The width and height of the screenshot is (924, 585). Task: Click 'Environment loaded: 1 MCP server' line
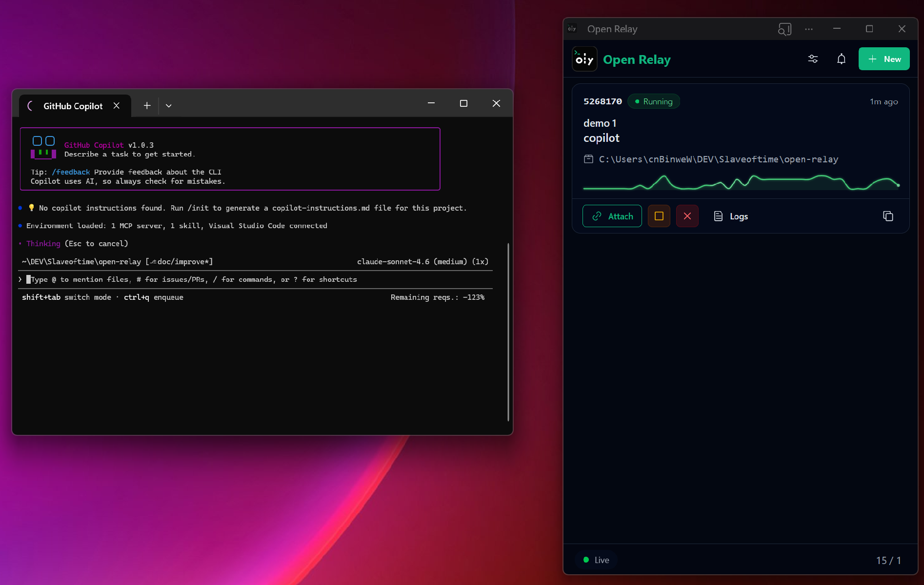pyautogui.click(x=177, y=226)
